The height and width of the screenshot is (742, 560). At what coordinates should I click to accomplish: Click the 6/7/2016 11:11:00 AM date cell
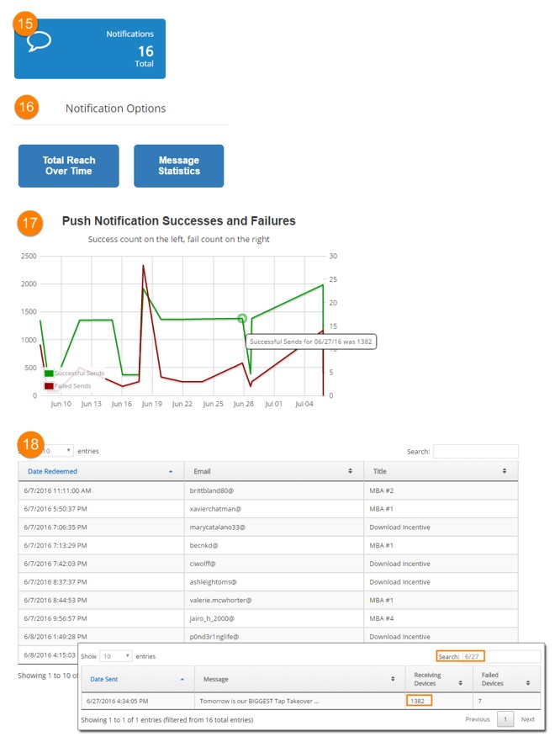(101, 490)
